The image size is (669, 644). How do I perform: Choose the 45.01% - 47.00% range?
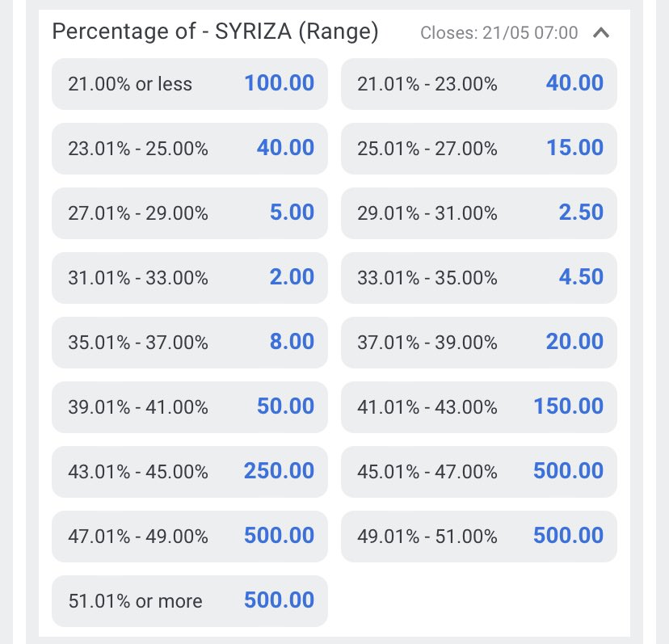tap(479, 471)
